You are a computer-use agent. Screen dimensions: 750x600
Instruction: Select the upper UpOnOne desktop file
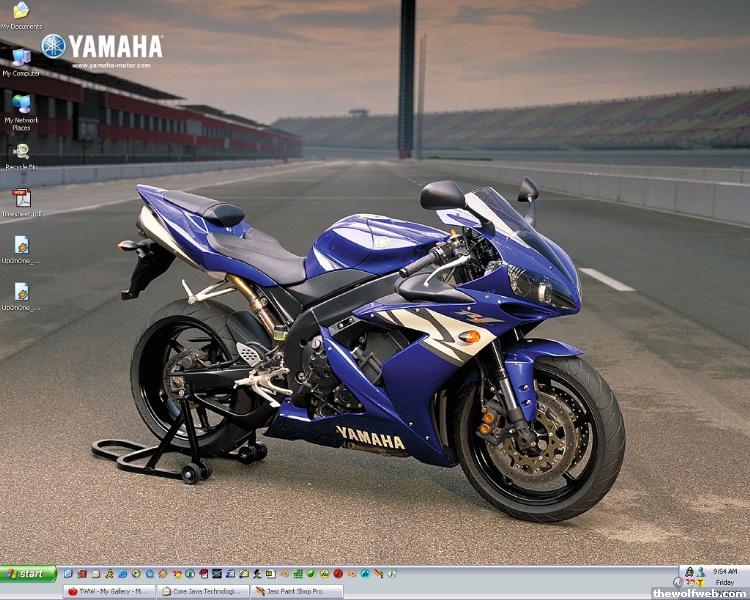(20, 245)
